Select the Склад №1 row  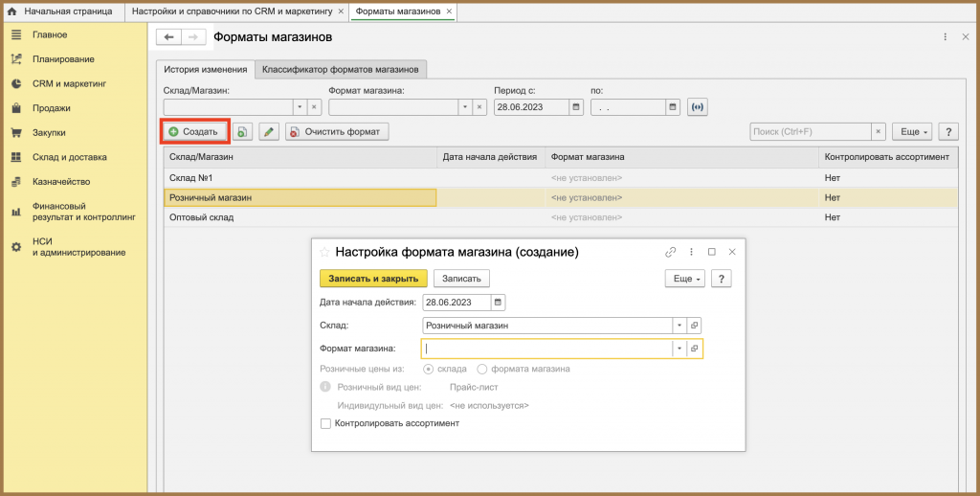pos(561,178)
